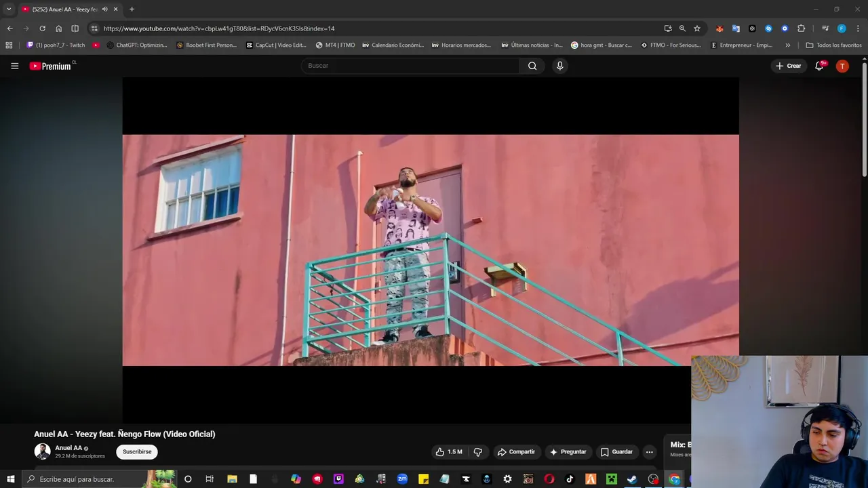Image resolution: width=868 pixels, height=488 pixels.
Task: Start voice search with the microphone icon
Action: (x=559, y=66)
